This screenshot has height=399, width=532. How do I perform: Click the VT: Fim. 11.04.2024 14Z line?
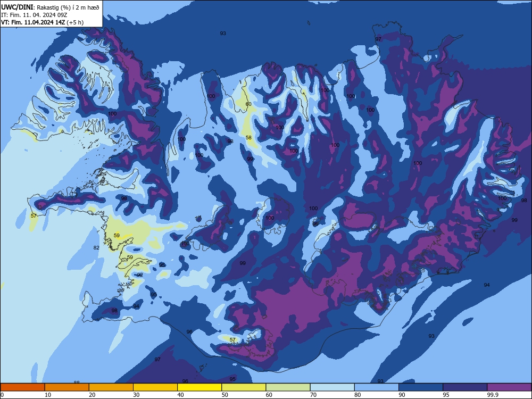pyautogui.click(x=32, y=22)
